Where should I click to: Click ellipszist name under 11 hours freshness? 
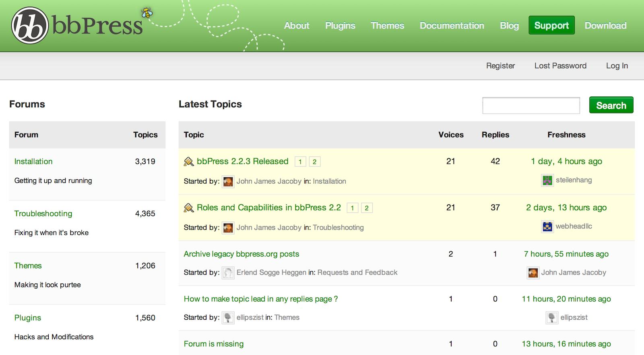pyautogui.click(x=574, y=318)
